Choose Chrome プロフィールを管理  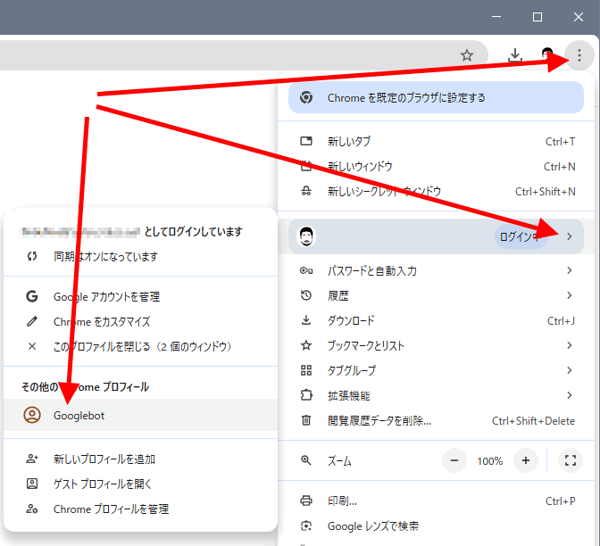141,509
